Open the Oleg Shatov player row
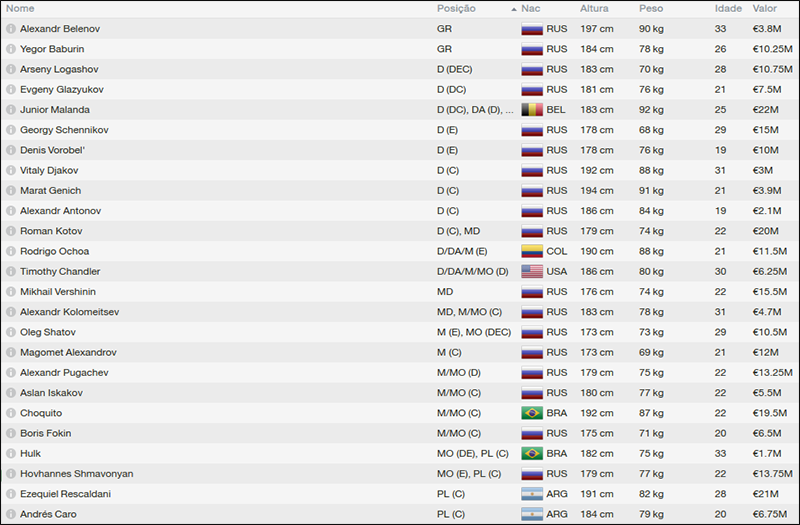 pos(48,332)
